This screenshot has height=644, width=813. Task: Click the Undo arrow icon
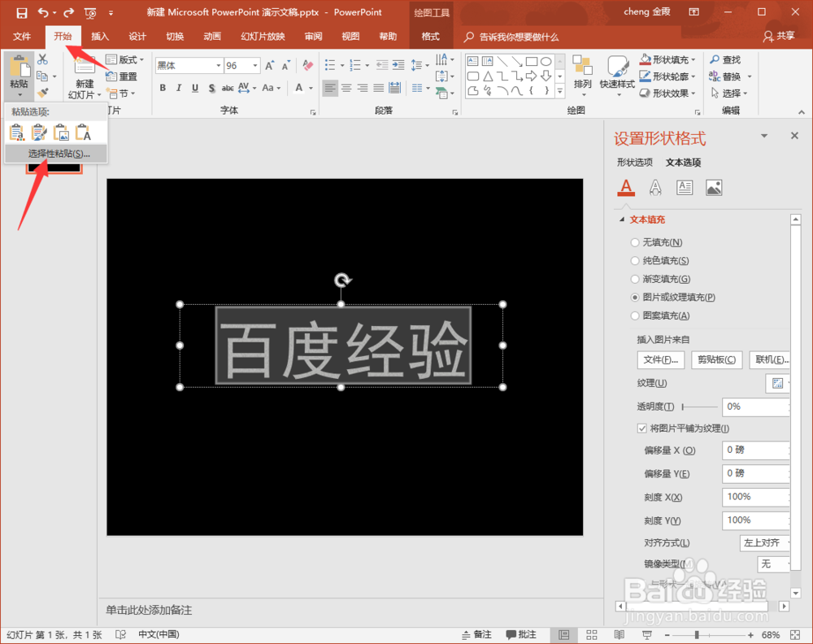click(44, 12)
